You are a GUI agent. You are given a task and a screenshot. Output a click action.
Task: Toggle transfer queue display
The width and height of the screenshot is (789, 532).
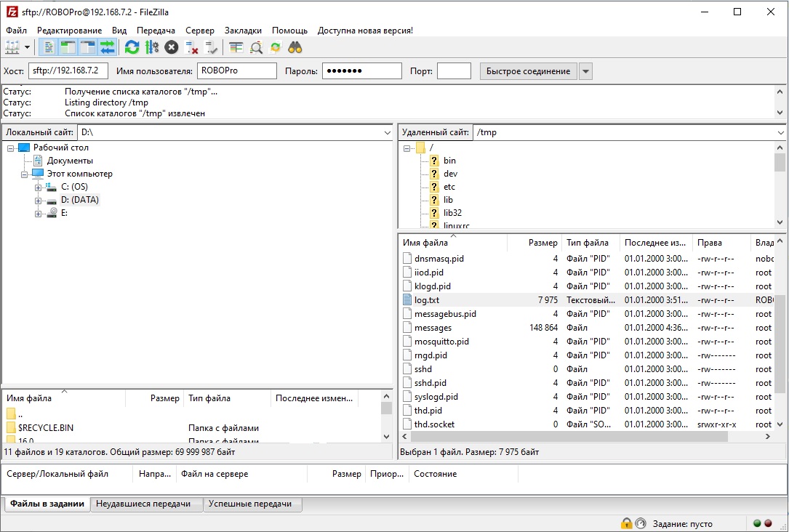pos(108,48)
